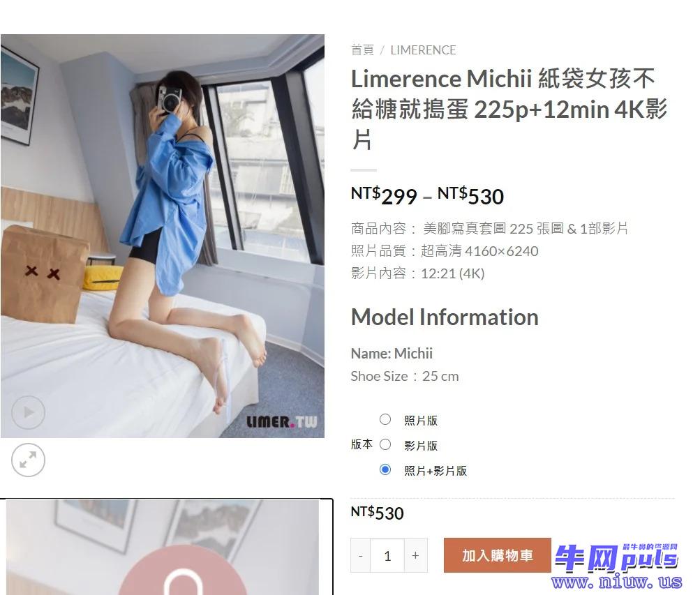Click the 牛网 puls logo watermark
The height and width of the screenshot is (595, 700).
616,557
